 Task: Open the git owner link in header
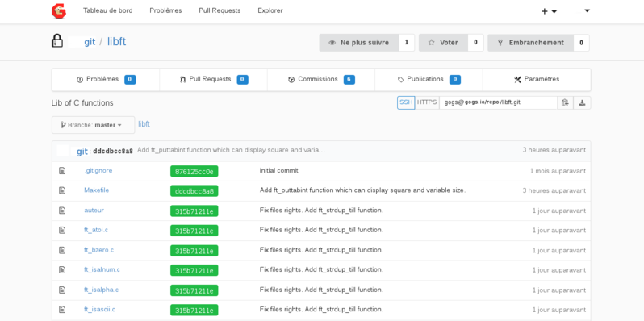pos(90,42)
